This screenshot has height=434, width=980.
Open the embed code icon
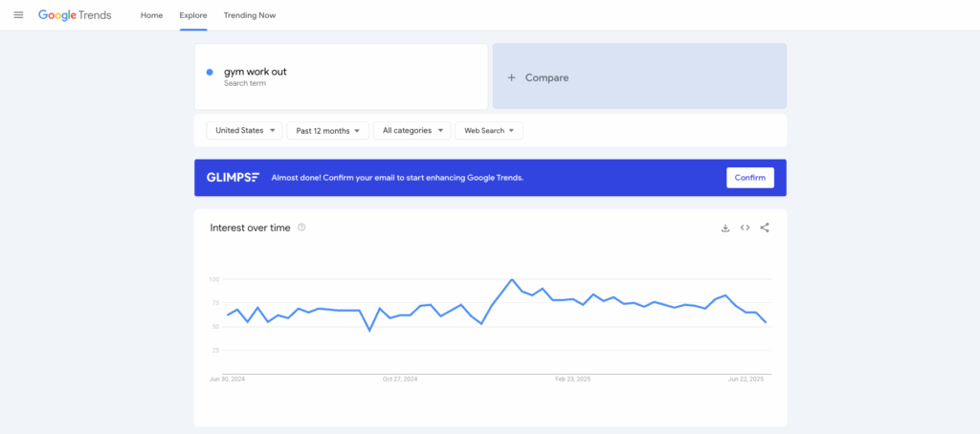tap(745, 228)
